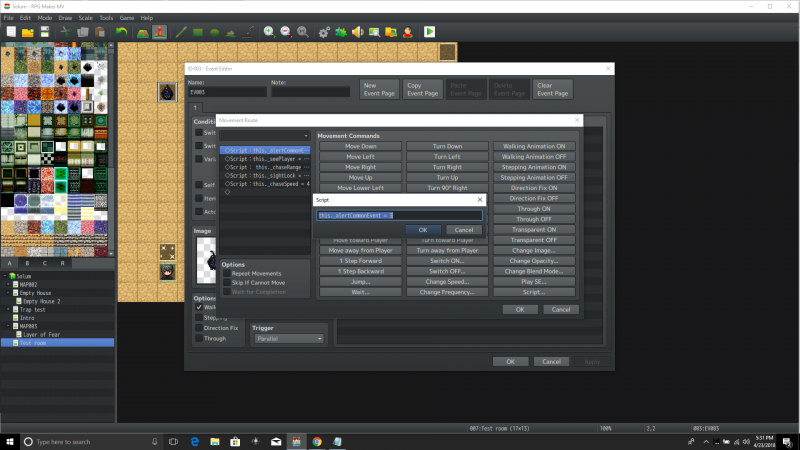This screenshot has height=450, width=800.
Task: Select the Event mode chess-piece icon
Action: pos(160,32)
